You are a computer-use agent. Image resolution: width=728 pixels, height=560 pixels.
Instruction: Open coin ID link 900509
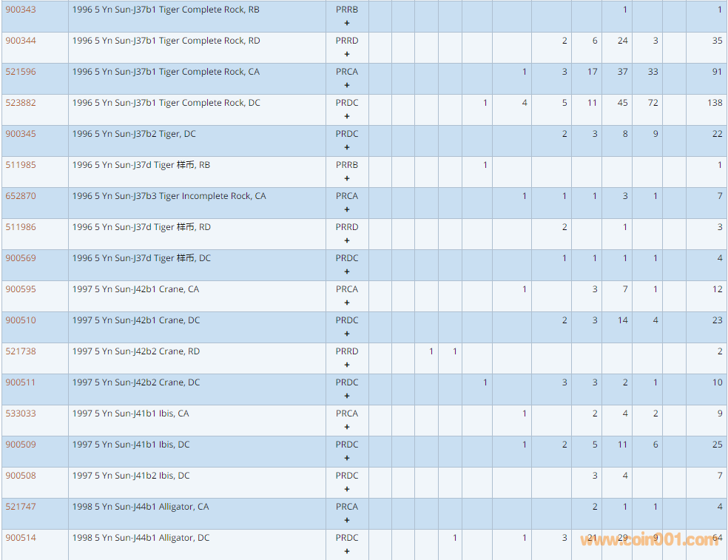[21, 445]
